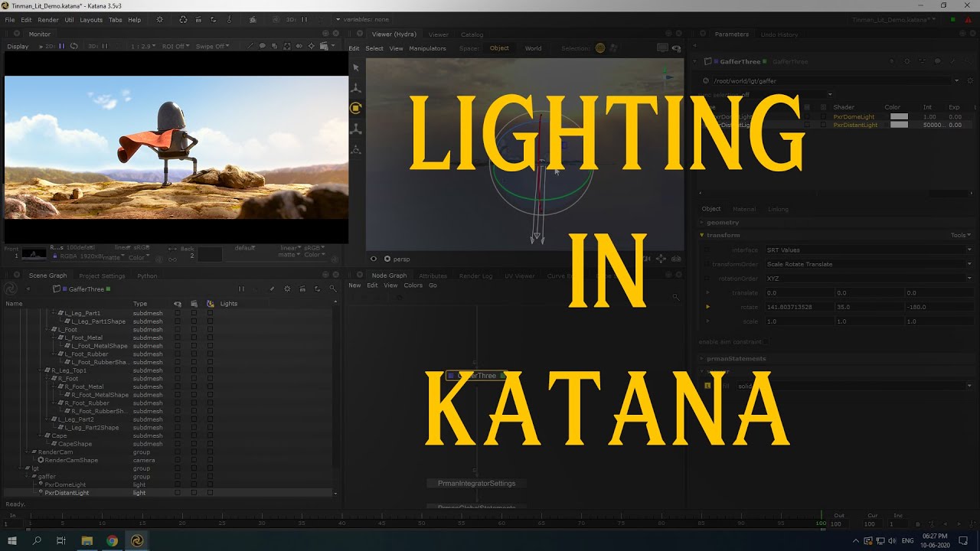Expand the geometry parameter group
The height and width of the screenshot is (551, 980).
tap(702, 222)
